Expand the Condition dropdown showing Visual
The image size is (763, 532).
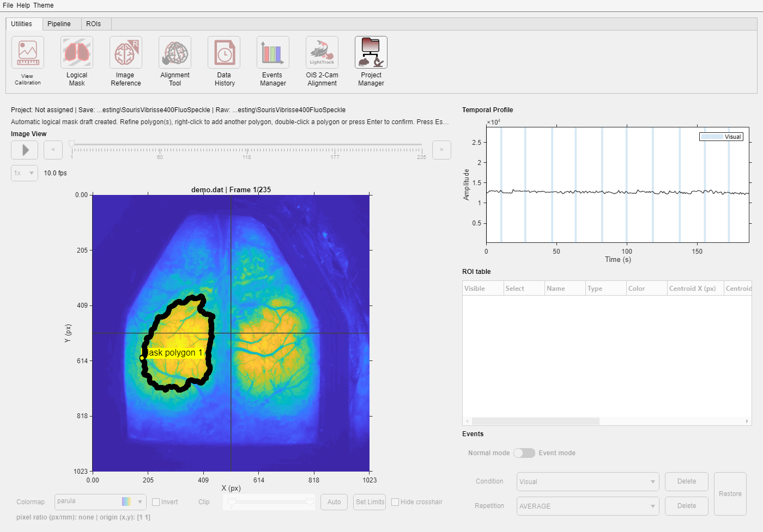[x=588, y=482]
